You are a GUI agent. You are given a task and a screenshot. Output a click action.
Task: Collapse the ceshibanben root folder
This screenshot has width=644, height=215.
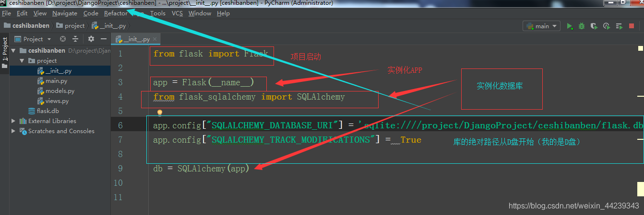pos(13,50)
